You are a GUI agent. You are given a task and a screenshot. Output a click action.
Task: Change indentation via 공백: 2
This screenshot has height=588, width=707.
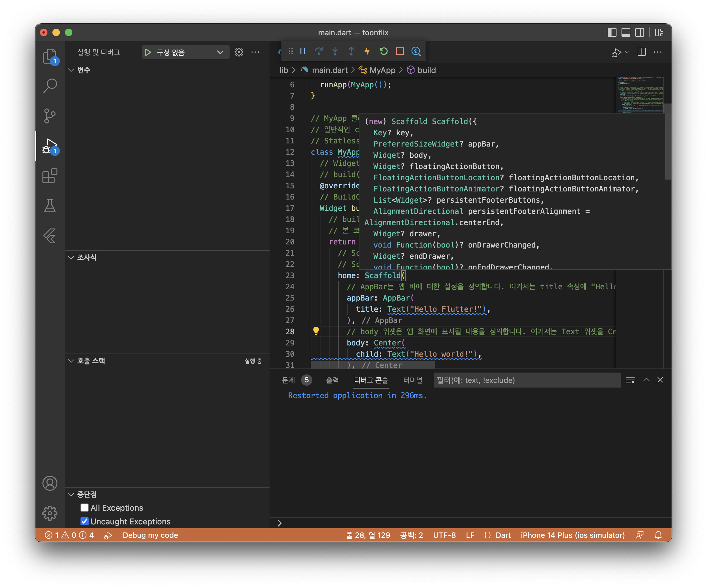click(412, 535)
